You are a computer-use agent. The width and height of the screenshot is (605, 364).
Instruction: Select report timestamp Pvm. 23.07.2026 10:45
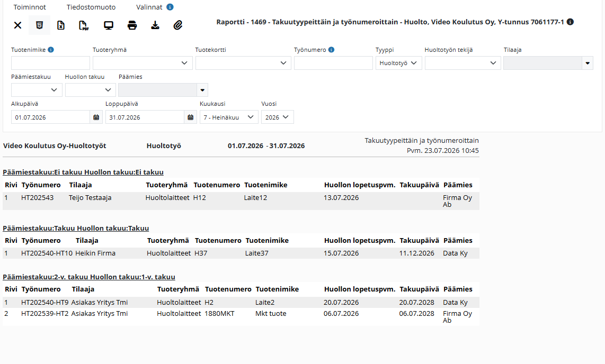pyautogui.click(x=442, y=151)
